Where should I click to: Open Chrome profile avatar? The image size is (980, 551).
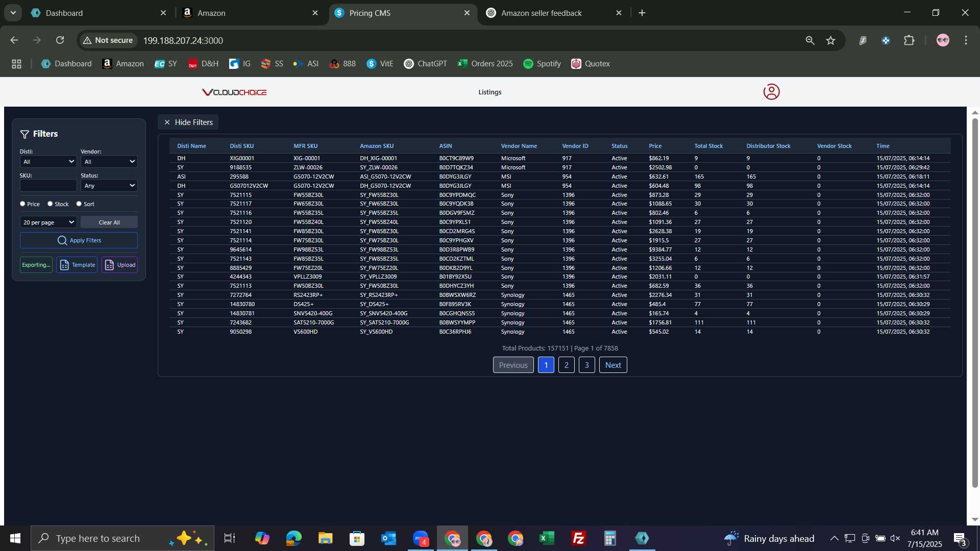tap(943, 40)
